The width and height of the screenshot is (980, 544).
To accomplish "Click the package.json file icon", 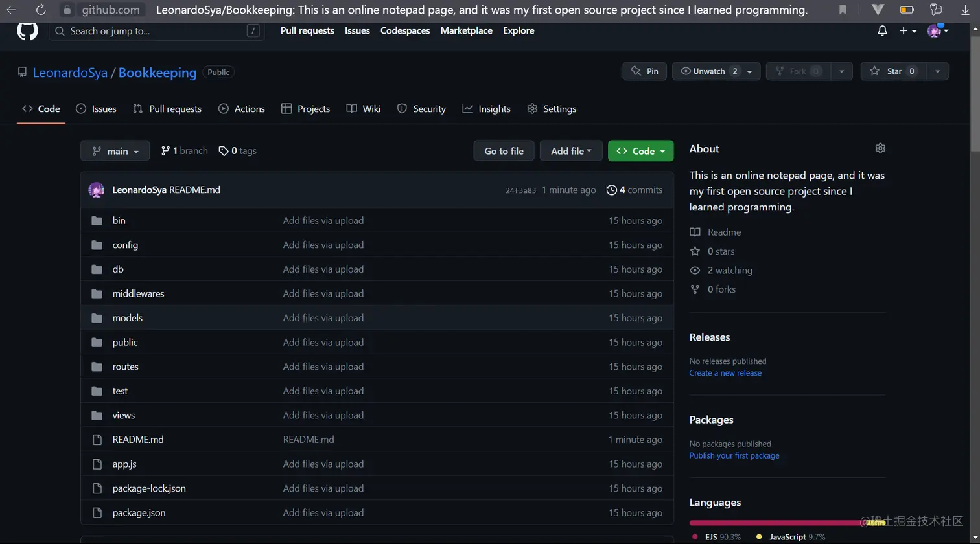I will (x=97, y=513).
